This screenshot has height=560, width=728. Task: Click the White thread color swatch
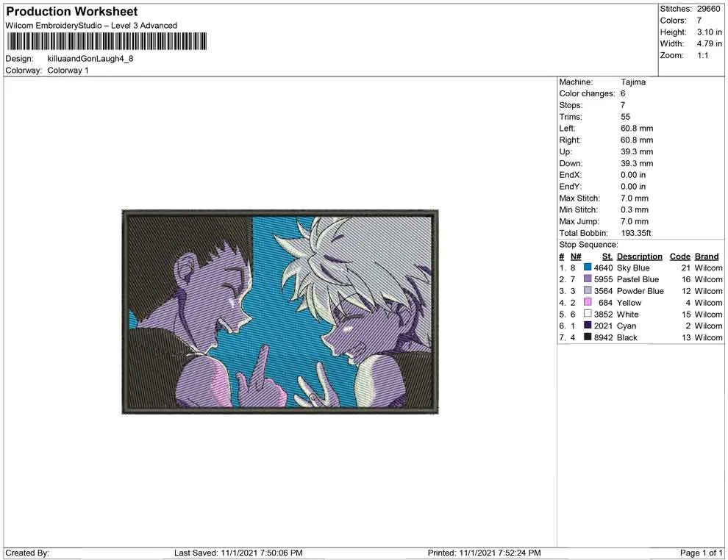(588, 314)
